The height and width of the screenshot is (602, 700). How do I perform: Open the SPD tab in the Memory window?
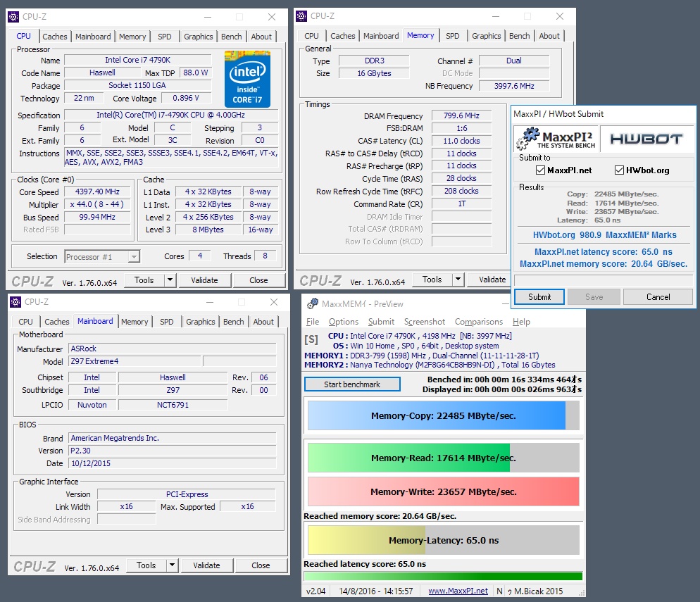click(452, 36)
